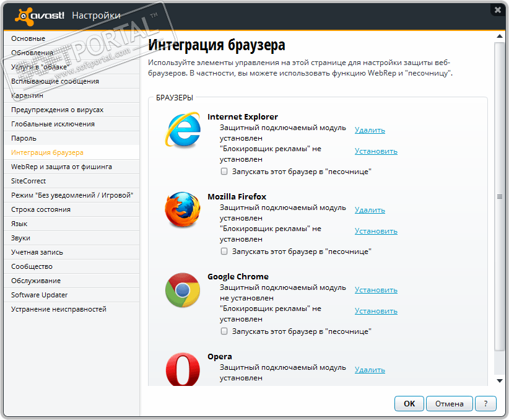The width and height of the screenshot is (509, 420).
Task: Click the Mozilla Firefox heading text
Action: click(237, 196)
